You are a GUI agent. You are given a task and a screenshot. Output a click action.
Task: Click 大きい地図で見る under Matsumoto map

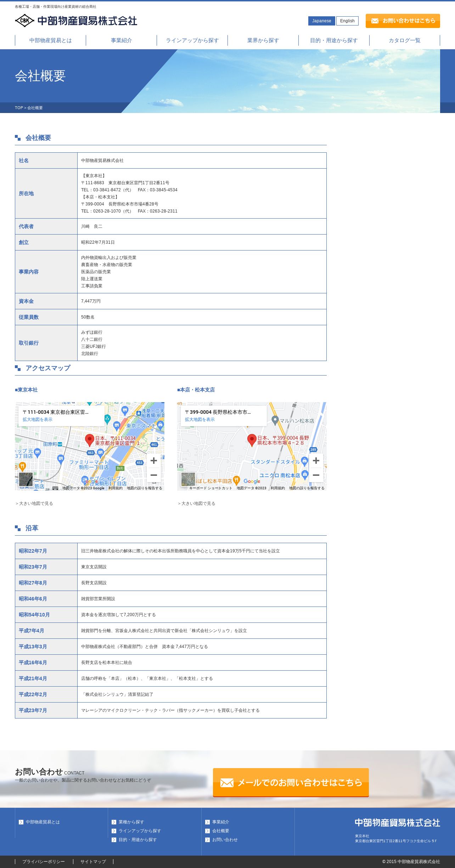point(196,503)
